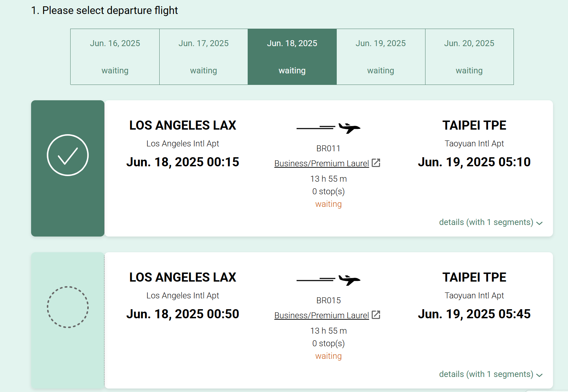Click the active Jun. 18, 2025 tab
This screenshot has height=392, width=568.
coord(292,57)
